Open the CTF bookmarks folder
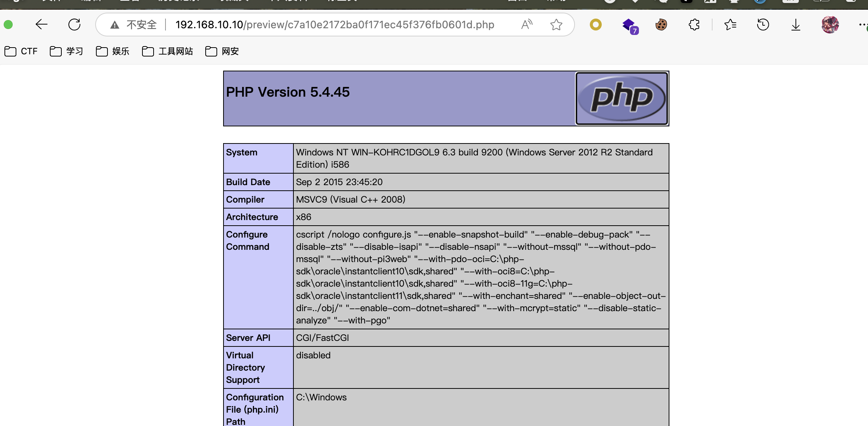Screen dimensions: 868x426 21,51
